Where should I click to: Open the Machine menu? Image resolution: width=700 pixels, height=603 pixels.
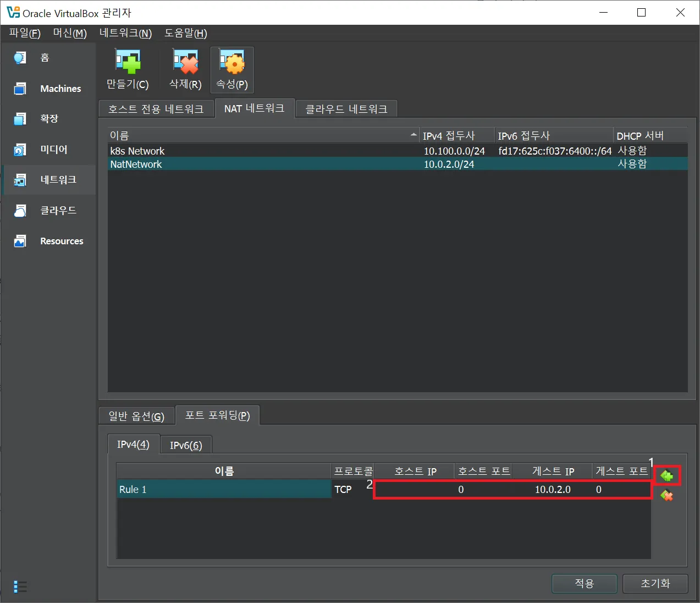click(x=70, y=33)
